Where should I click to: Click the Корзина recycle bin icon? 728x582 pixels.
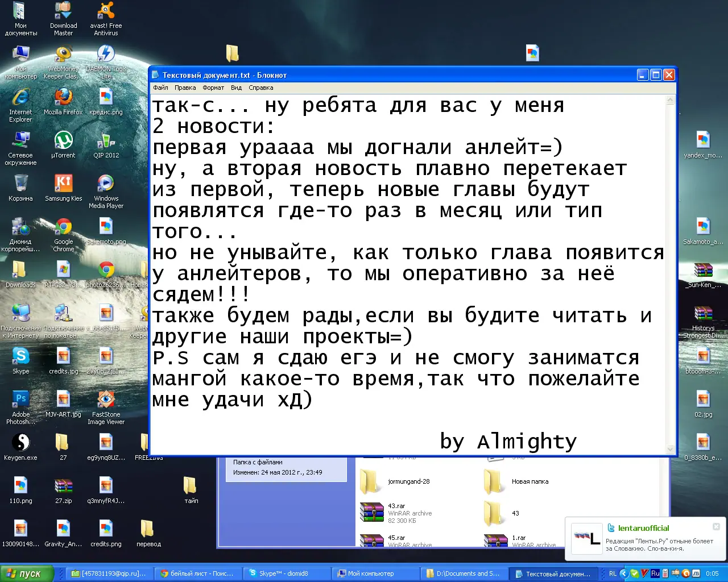coord(20,184)
